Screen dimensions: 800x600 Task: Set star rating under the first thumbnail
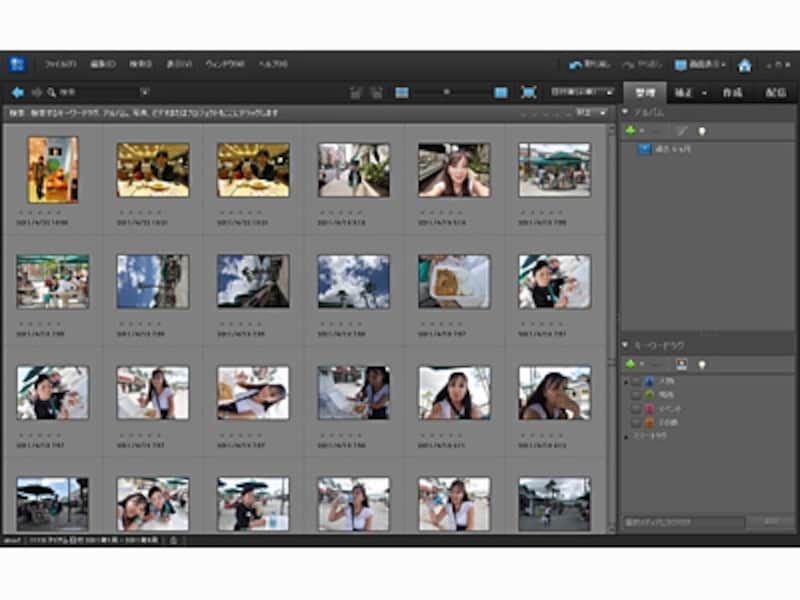click(40, 212)
